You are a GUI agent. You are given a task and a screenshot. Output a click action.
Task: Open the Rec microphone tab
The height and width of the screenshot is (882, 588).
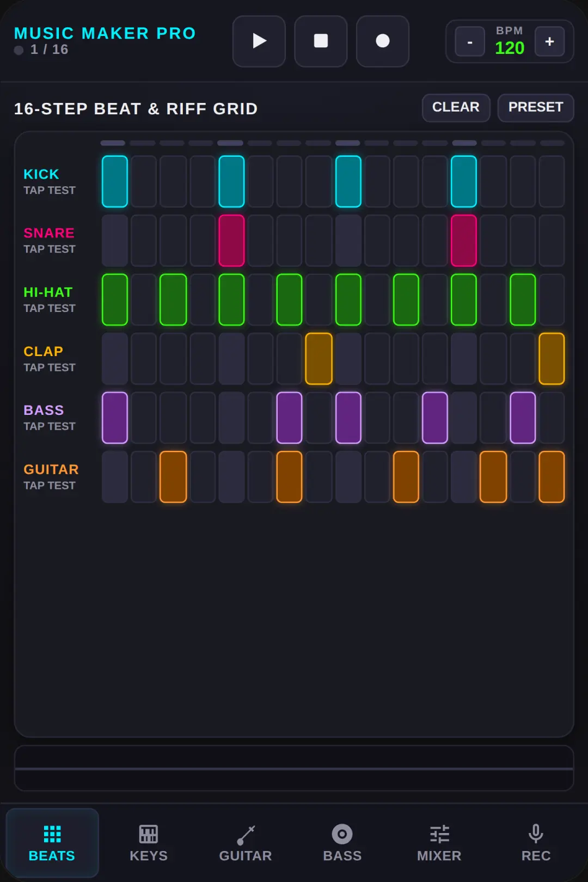point(536,843)
